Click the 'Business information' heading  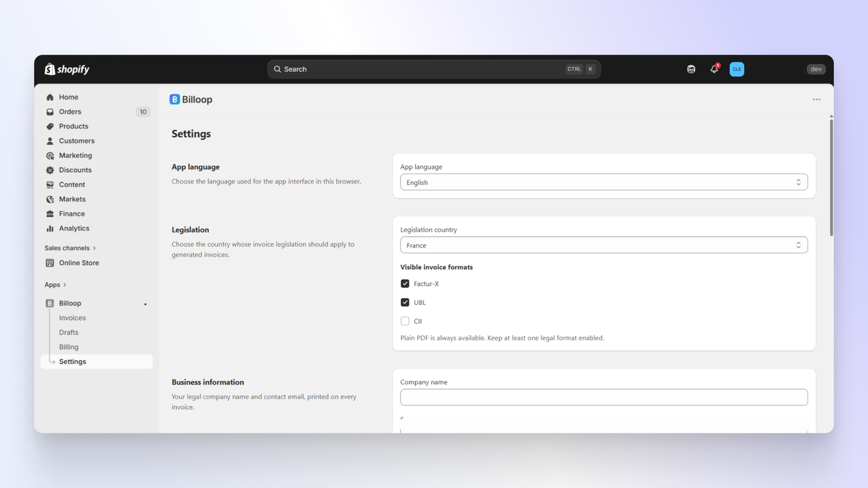tap(208, 382)
